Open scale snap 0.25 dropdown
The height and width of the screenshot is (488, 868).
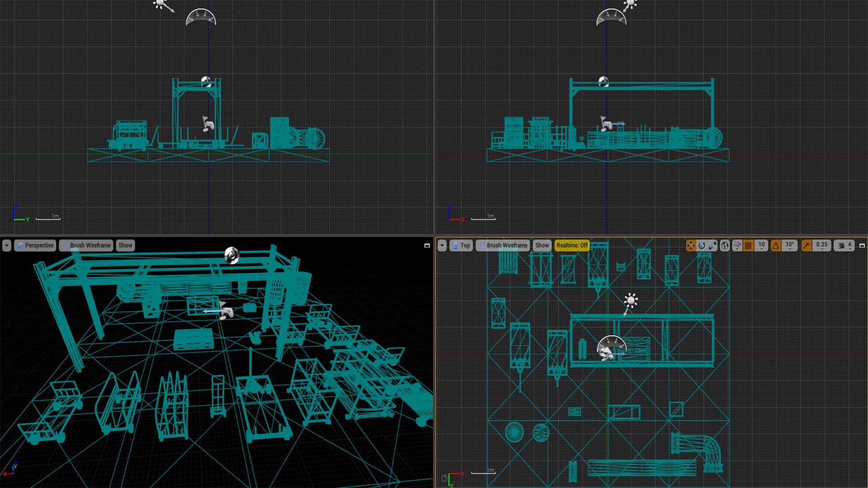[822, 245]
